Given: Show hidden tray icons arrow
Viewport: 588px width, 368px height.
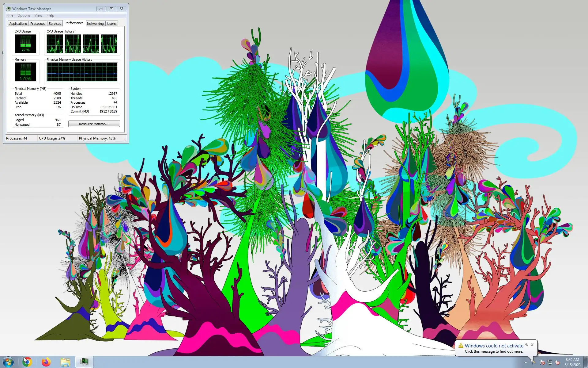Looking at the screenshot, I should tap(526, 362).
